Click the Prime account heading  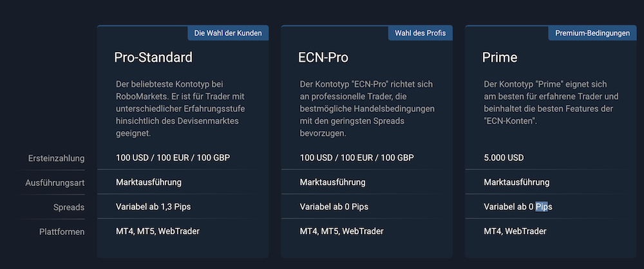click(500, 57)
